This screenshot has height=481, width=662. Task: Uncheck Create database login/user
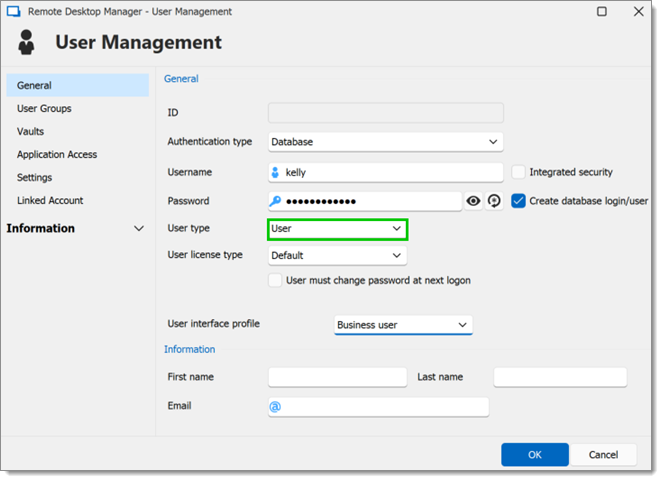[x=518, y=201]
